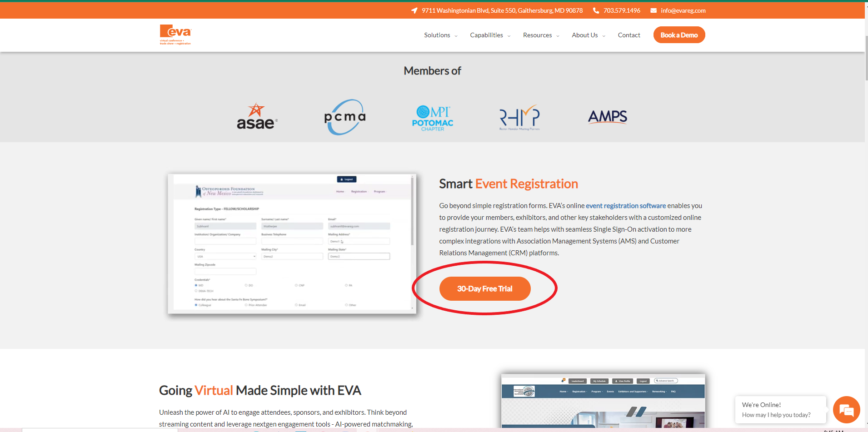Click the phone icon in the top bar
868x432 pixels.
click(596, 10)
